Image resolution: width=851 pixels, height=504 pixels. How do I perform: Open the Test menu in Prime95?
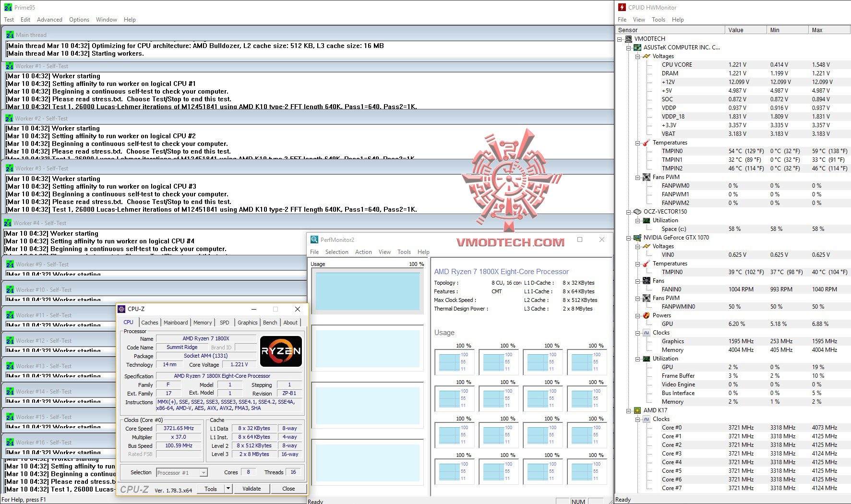coord(9,20)
